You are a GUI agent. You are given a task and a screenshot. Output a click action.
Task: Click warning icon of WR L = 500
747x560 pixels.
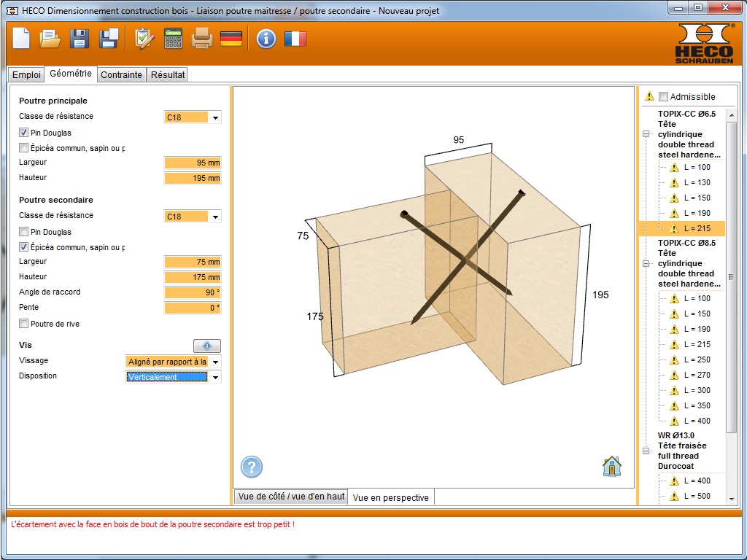(674, 496)
